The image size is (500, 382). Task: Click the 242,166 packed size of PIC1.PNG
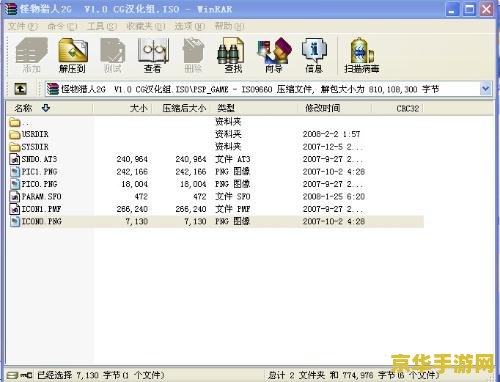coord(191,172)
